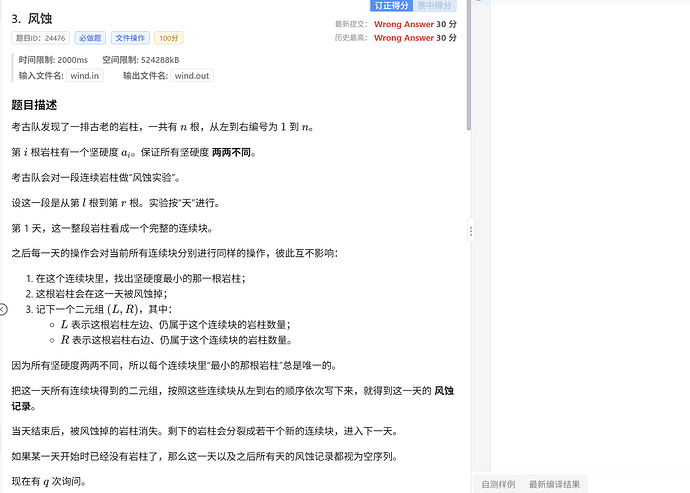
Task: Click the history best Wrong Answer 30 分 result
Action: click(415, 38)
